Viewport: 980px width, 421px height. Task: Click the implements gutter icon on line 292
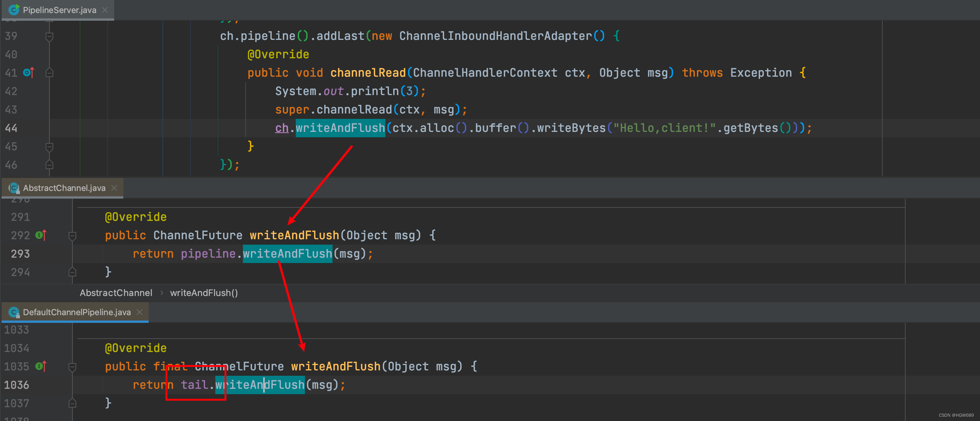[x=41, y=235]
